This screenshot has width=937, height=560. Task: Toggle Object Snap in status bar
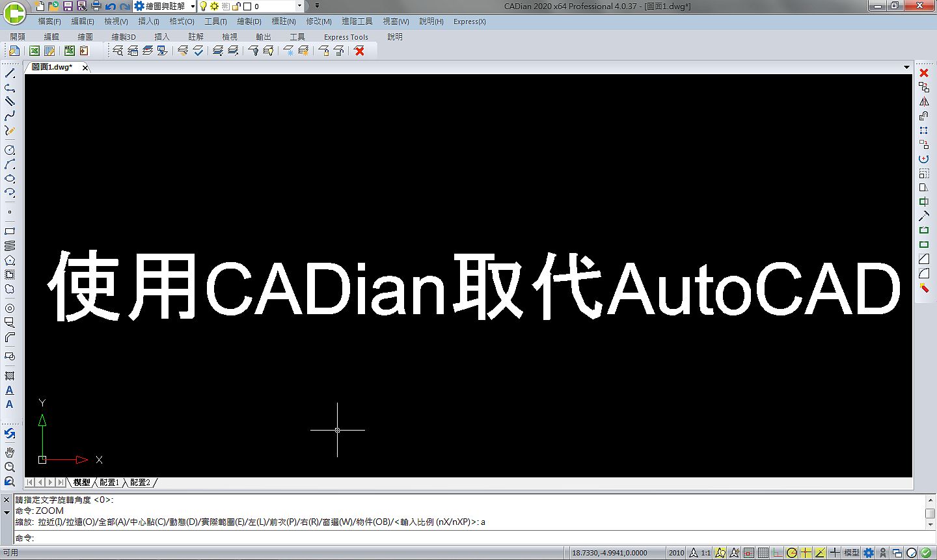(x=806, y=553)
